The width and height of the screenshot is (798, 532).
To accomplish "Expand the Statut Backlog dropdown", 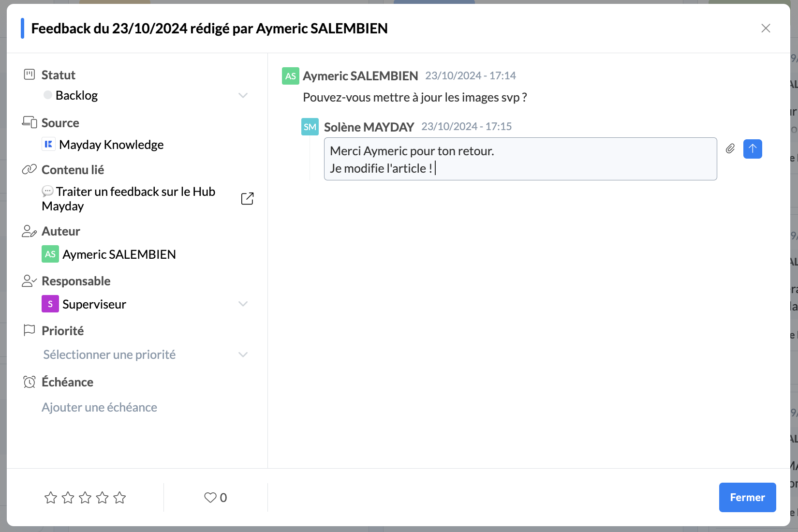I will 243,96.
